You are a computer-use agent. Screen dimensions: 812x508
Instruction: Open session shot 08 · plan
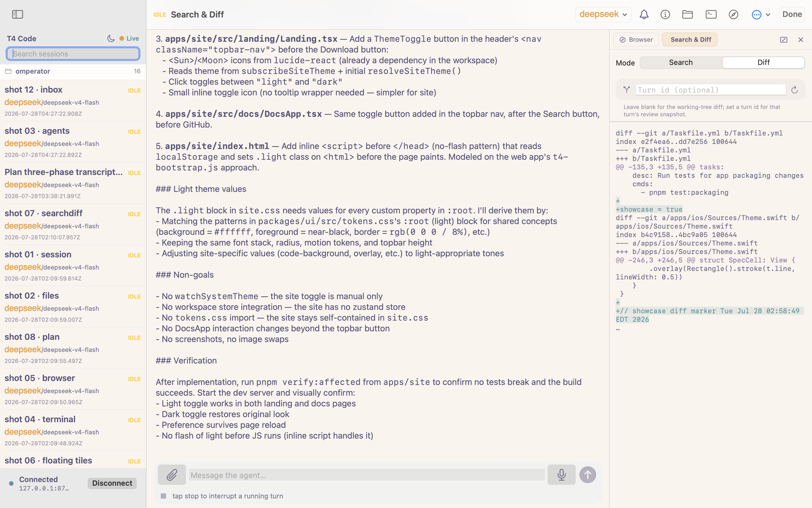pyautogui.click(x=73, y=348)
